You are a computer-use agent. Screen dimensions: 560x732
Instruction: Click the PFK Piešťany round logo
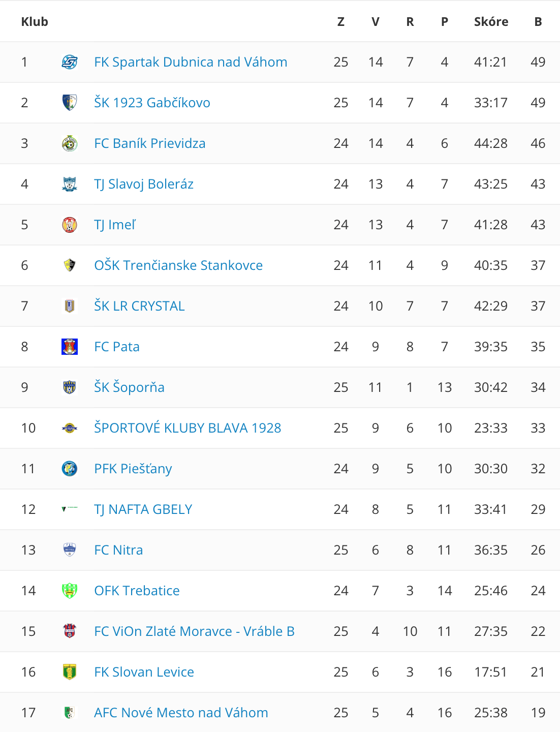pos(70,469)
